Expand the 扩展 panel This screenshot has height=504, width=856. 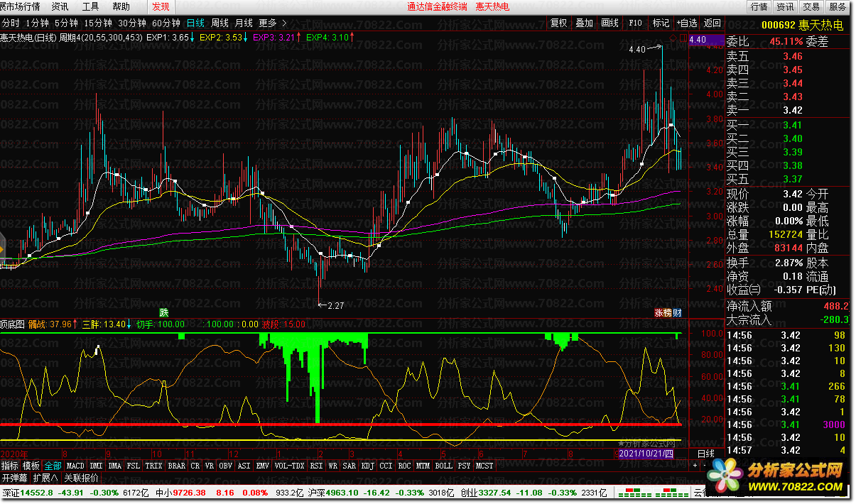(45, 478)
